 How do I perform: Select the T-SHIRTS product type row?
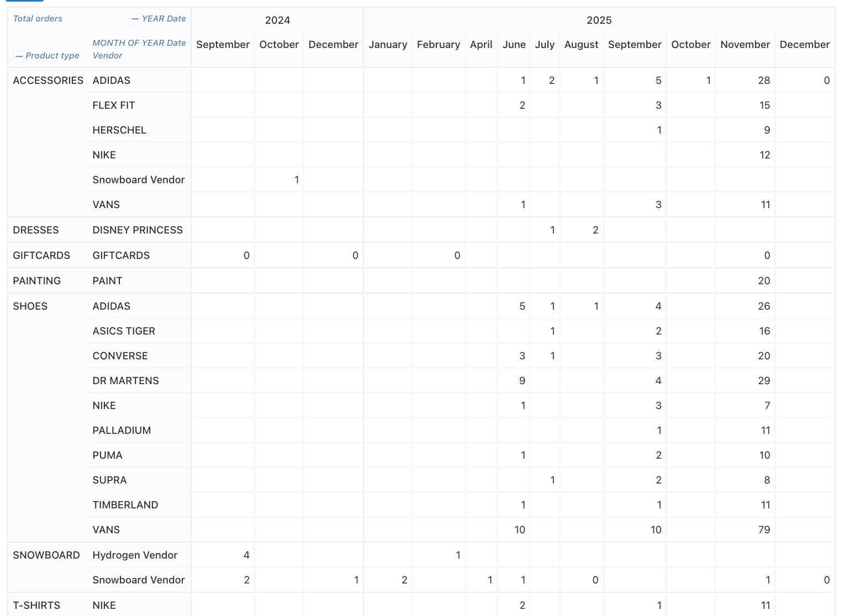coord(36,606)
